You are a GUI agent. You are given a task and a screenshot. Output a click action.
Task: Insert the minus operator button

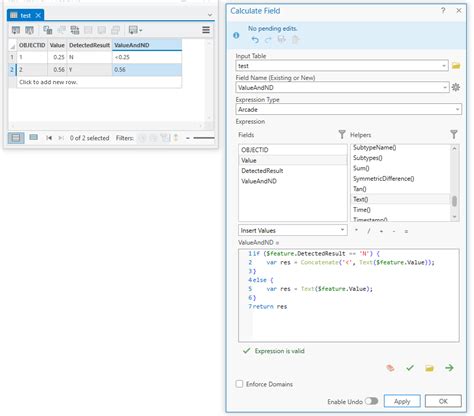[394, 231]
